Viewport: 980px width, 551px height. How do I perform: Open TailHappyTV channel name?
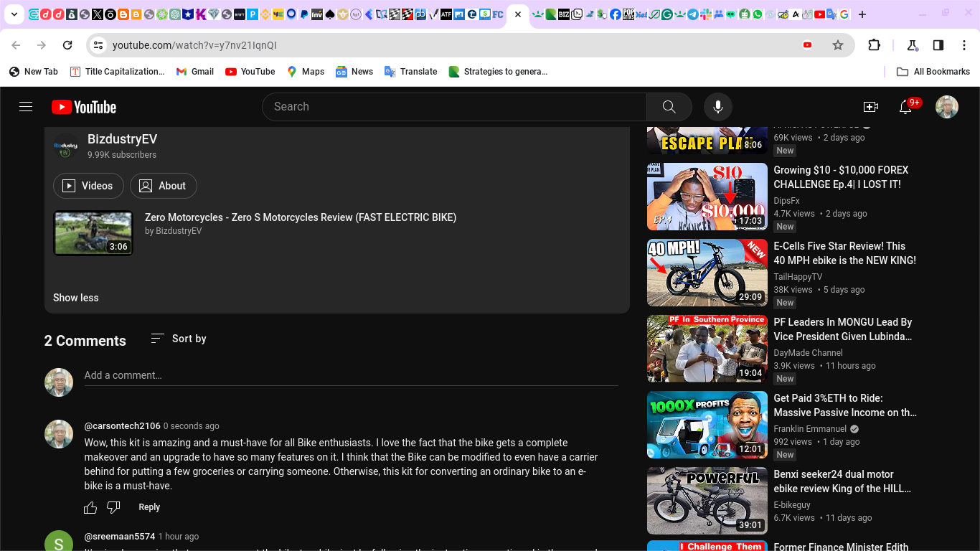point(798,277)
